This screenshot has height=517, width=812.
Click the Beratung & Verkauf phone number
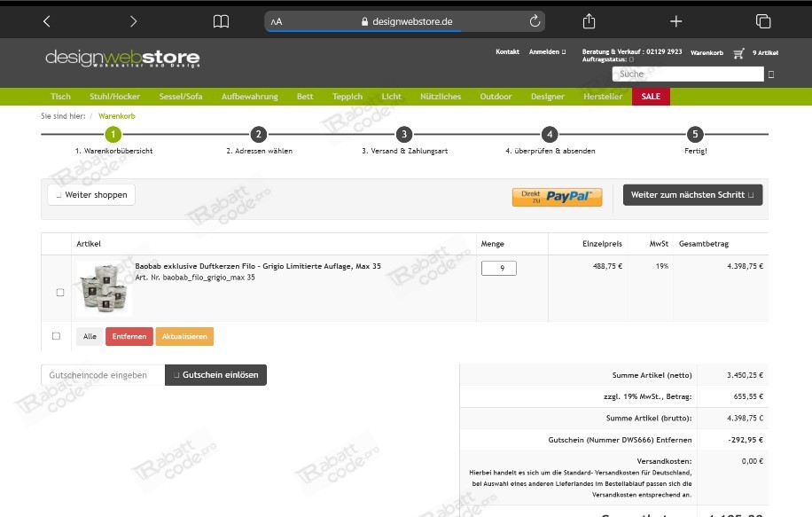tap(664, 51)
